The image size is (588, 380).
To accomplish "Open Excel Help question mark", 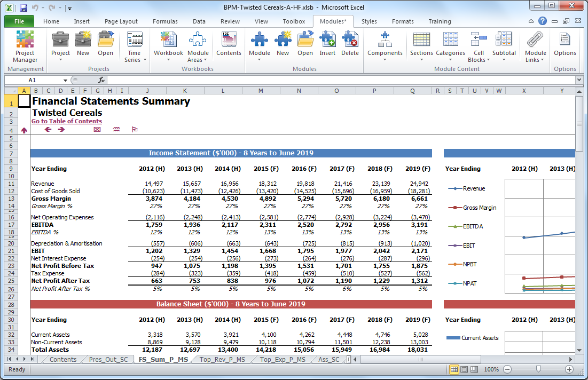I will [542, 21].
